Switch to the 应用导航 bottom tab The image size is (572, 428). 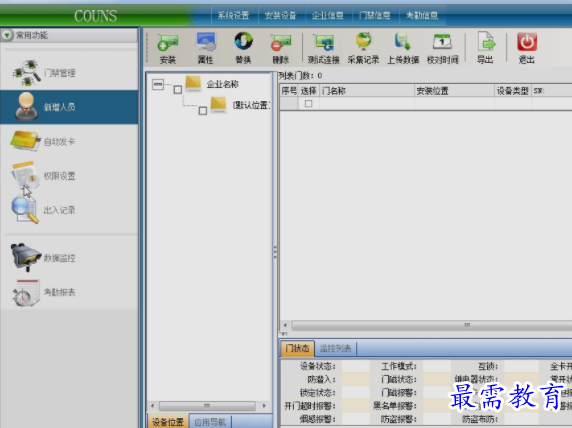pyautogui.click(x=210, y=422)
